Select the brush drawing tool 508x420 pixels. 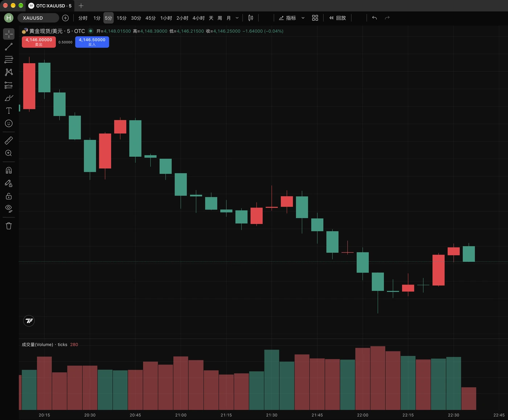click(9, 98)
